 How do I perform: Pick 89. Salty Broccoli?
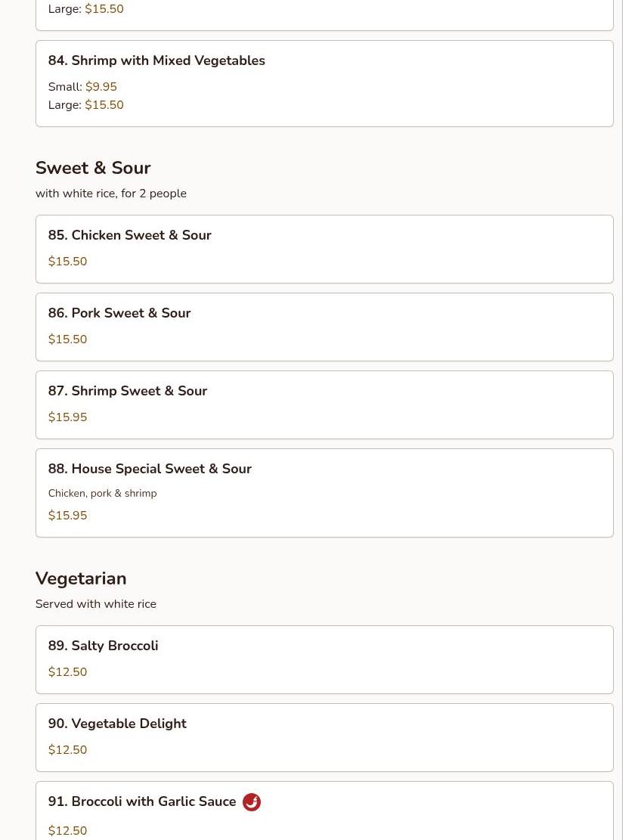point(103,646)
